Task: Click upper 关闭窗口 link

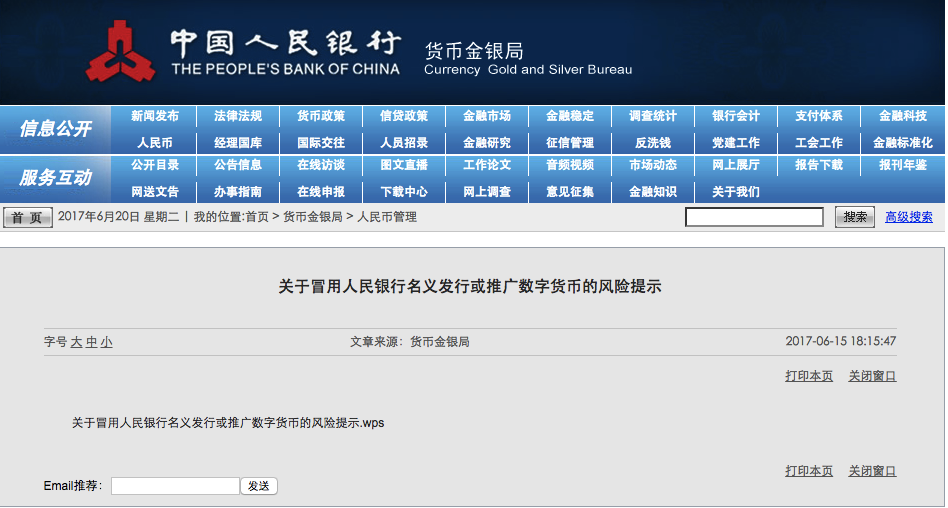Action: 872,376
